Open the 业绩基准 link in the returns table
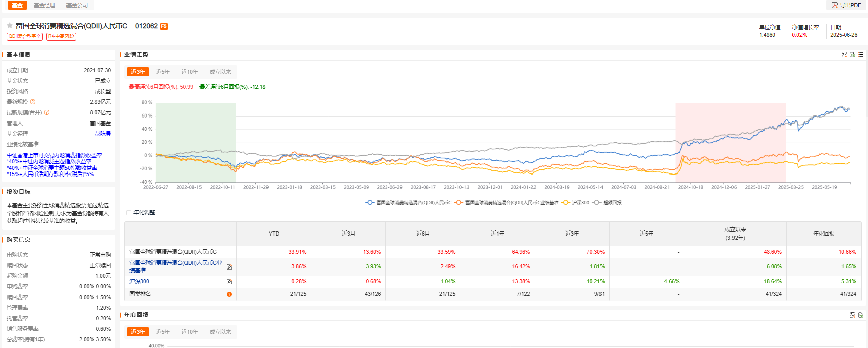Viewport: 868px width, 348px height. (176, 266)
